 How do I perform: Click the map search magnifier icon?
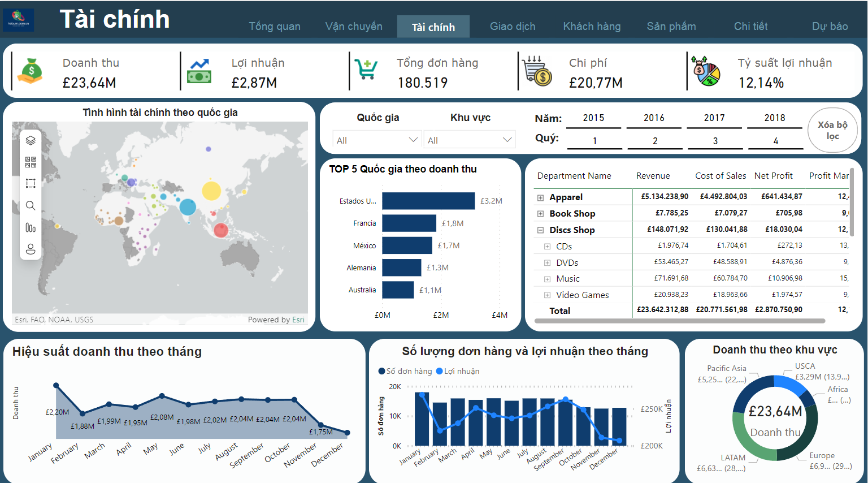click(31, 205)
